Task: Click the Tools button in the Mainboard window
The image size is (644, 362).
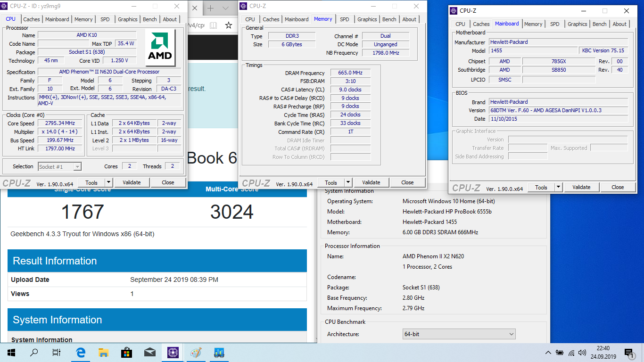Action: (x=541, y=187)
